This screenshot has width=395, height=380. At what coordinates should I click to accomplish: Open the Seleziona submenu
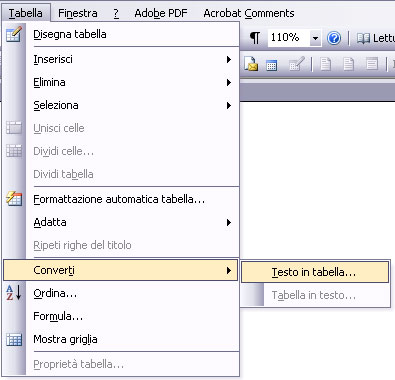pyautogui.click(x=120, y=105)
